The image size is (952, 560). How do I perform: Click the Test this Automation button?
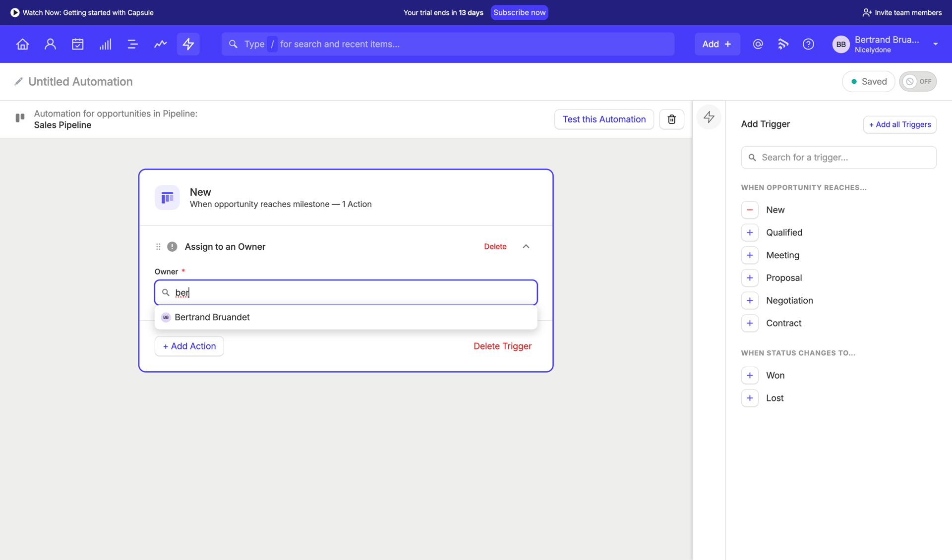(x=604, y=119)
